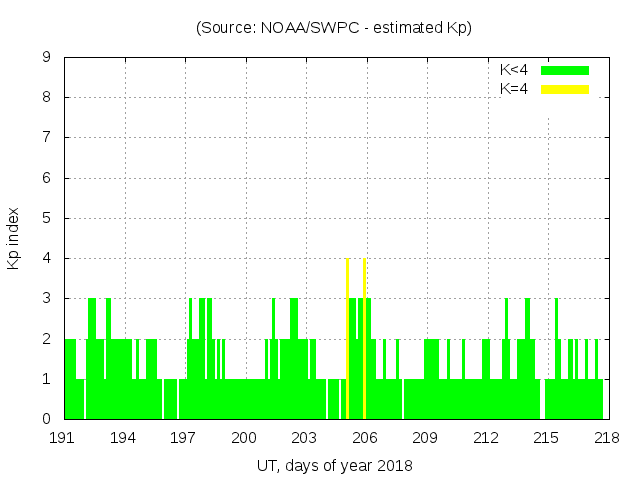Click the 'Kp index' vertical axis label

tap(14, 239)
